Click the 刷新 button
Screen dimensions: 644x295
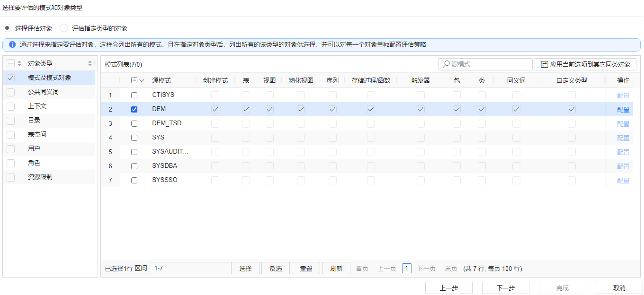coord(336,268)
